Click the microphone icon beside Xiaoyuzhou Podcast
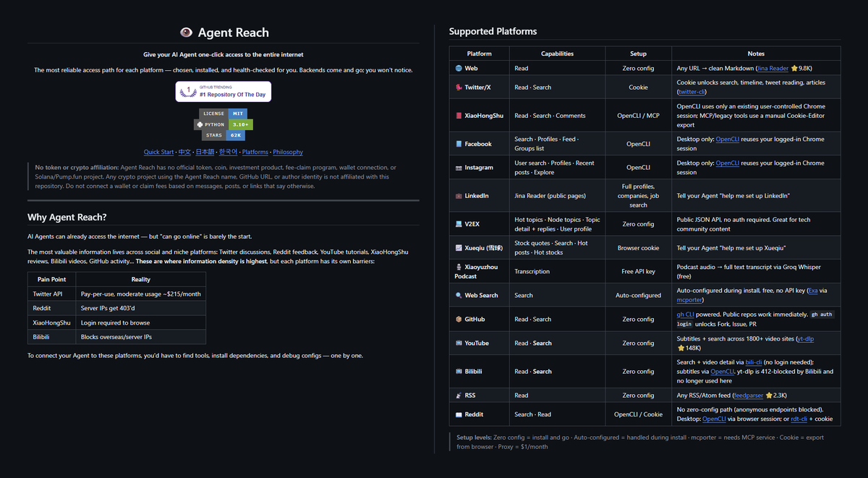The height and width of the screenshot is (478, 868). (459, 267)
